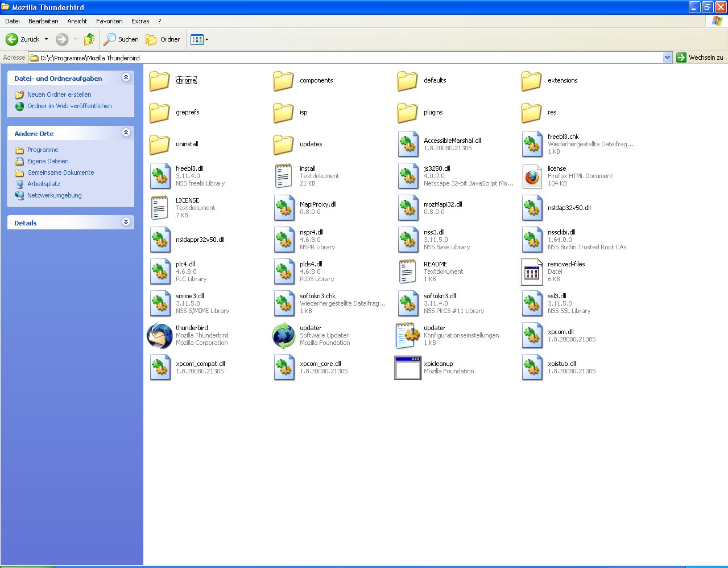Image resolution: width=728 pixels, height=568 pixels.
Task: Select the updater configuration settings file icon
Action: (408, 336)
